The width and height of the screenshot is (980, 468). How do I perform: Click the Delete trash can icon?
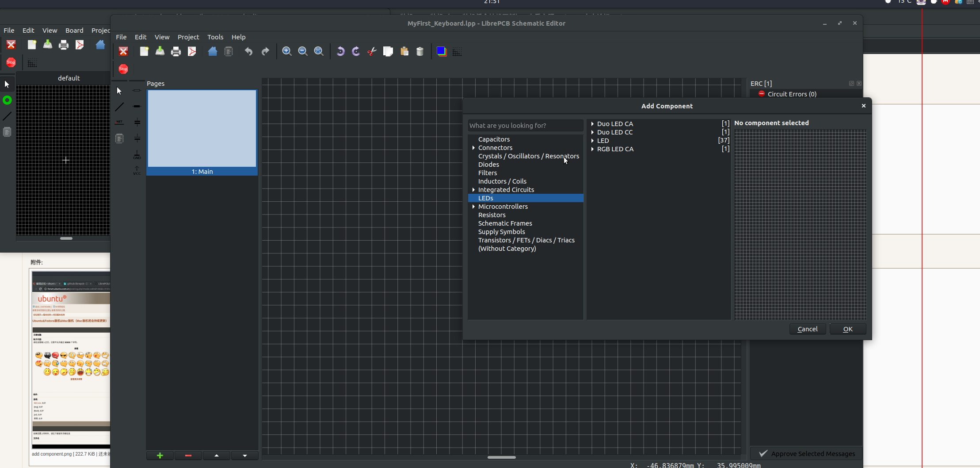pos(420,52)
